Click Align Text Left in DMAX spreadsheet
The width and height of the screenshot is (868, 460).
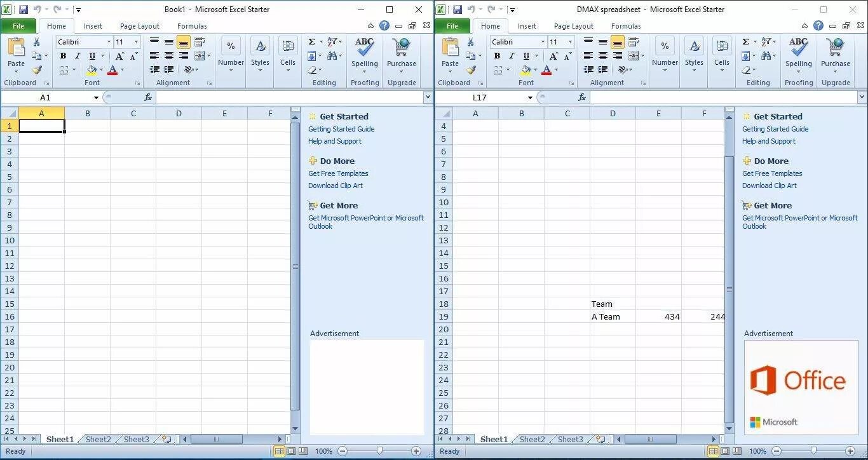[588, 56]
